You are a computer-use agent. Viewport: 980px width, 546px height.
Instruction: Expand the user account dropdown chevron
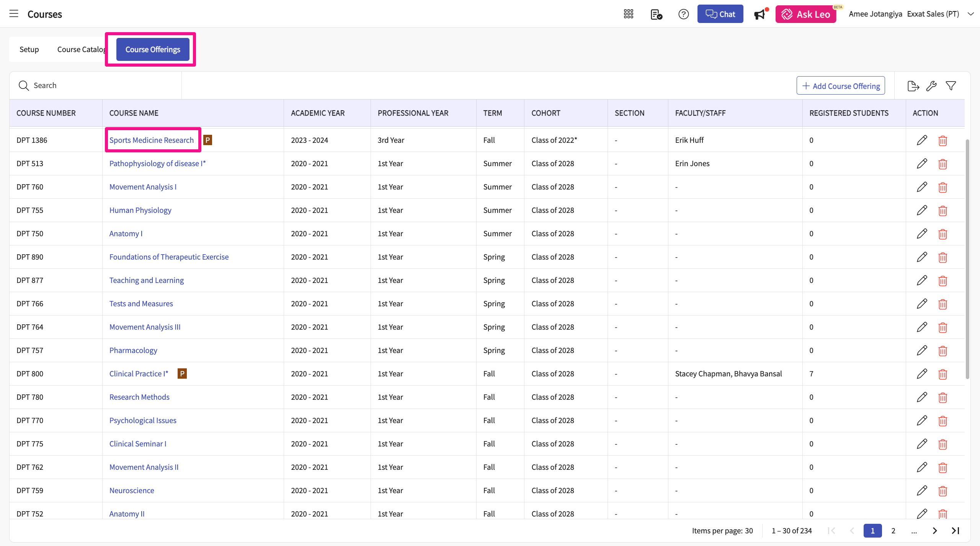[x=970, y=14]
